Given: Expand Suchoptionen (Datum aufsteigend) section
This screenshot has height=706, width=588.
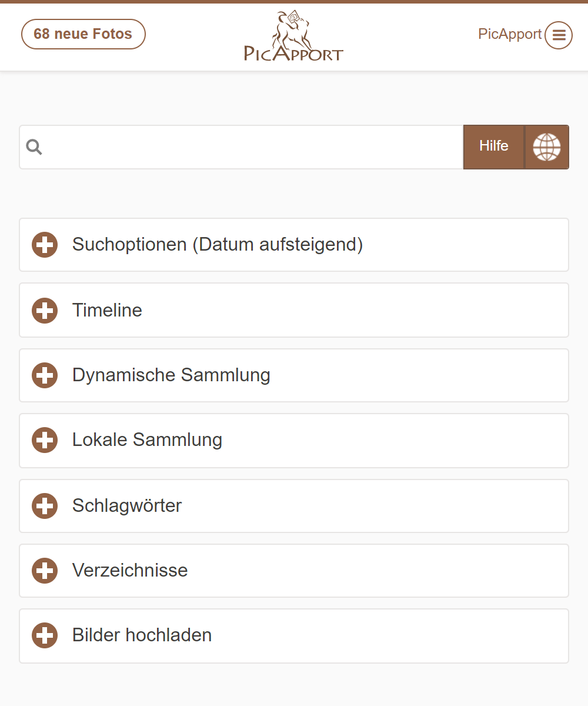Looking at the screenshot, I should pyautogui.click(x=218, y=244).
